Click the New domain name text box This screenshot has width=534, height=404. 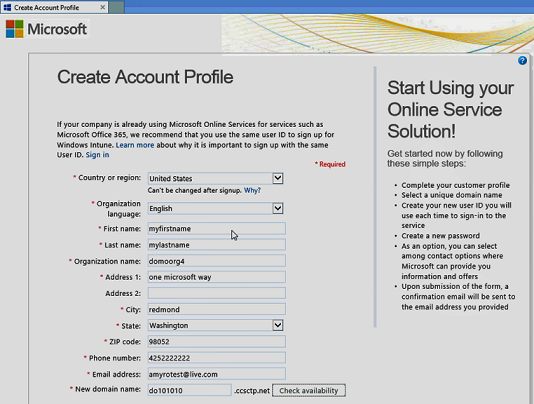click(190, 390)
